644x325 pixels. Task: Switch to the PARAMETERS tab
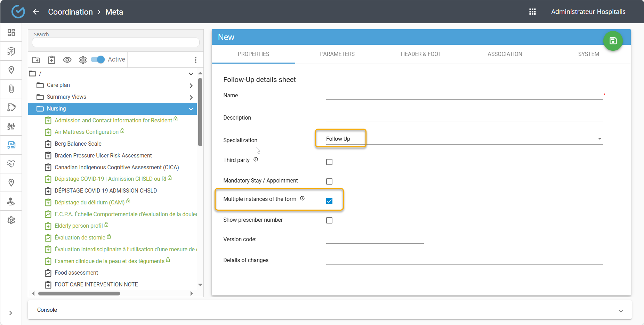(337, 54)
